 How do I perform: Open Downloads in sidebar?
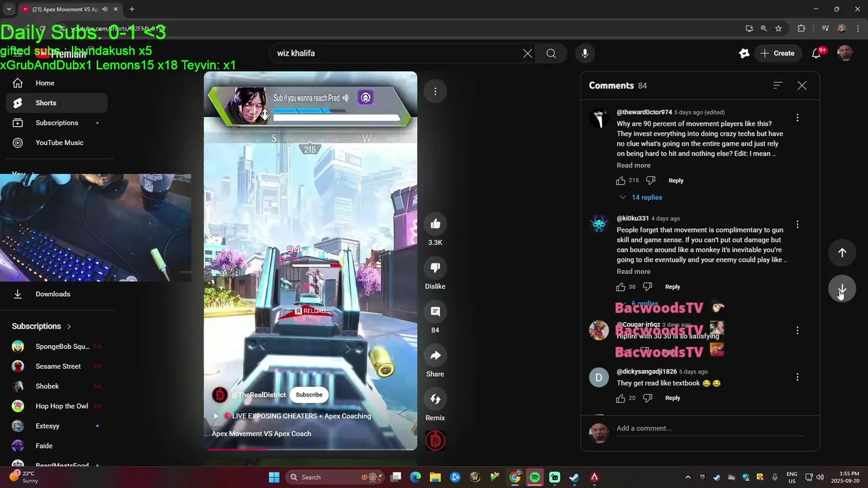57,294
